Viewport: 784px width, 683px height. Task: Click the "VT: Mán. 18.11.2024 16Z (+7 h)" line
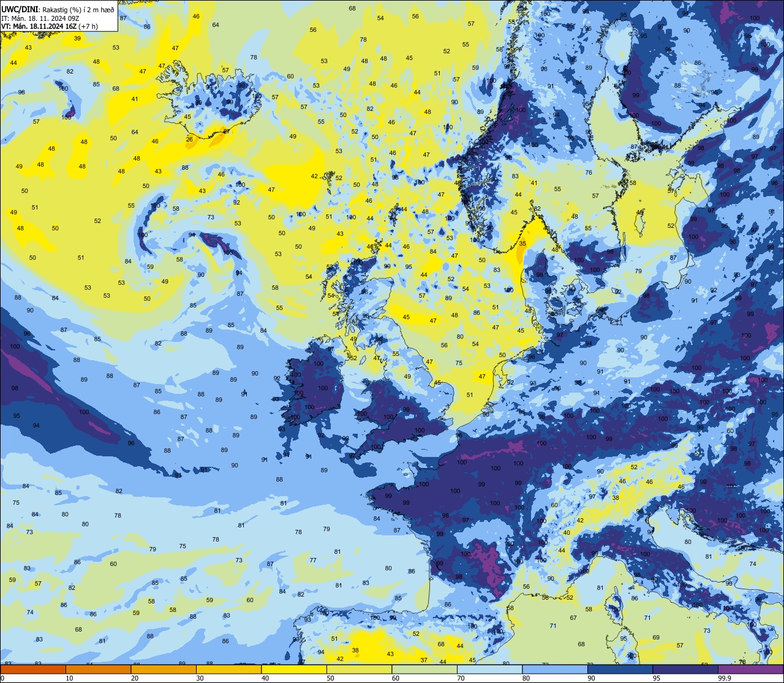pos(50,26)
